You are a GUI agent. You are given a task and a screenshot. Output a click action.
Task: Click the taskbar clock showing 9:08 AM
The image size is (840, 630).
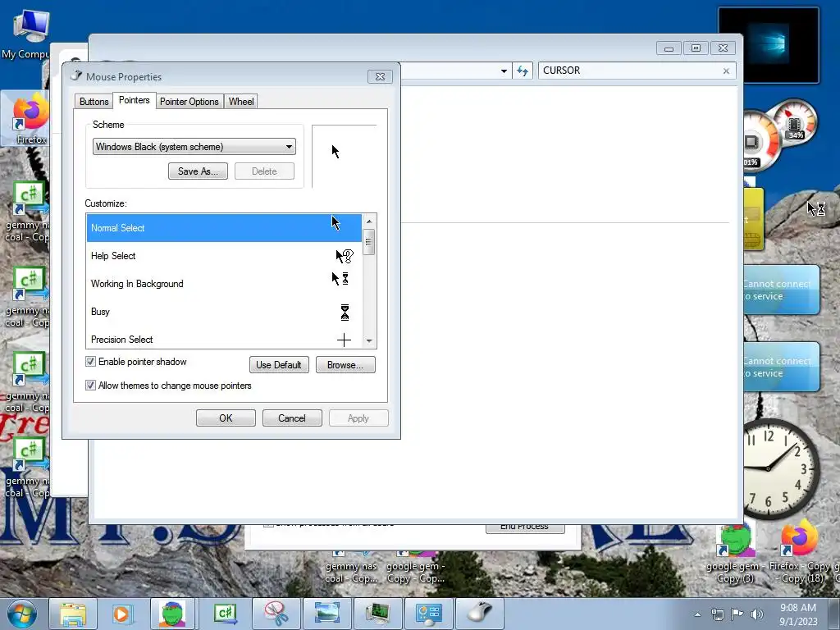[x=797, y=614]
